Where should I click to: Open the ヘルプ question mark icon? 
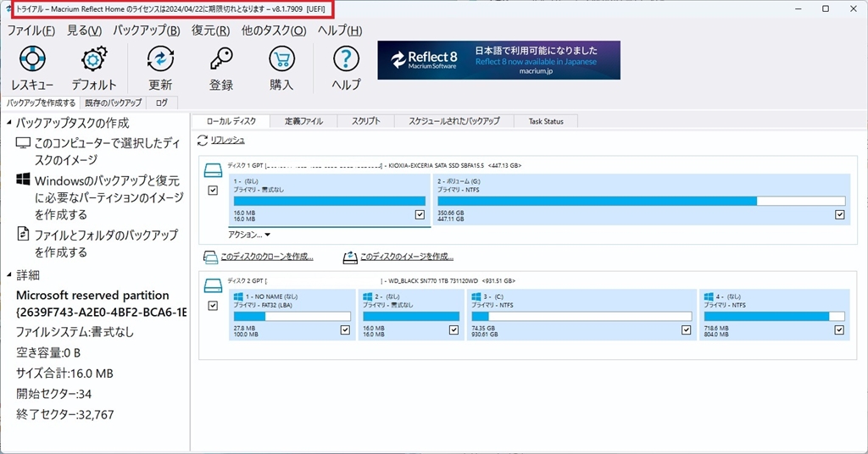(346, 58)
